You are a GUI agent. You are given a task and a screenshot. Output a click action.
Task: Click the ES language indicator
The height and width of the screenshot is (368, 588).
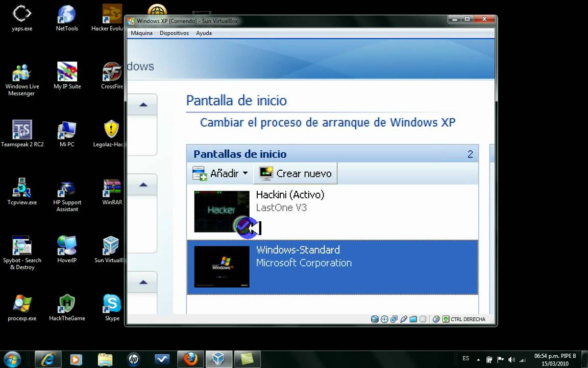465,358
